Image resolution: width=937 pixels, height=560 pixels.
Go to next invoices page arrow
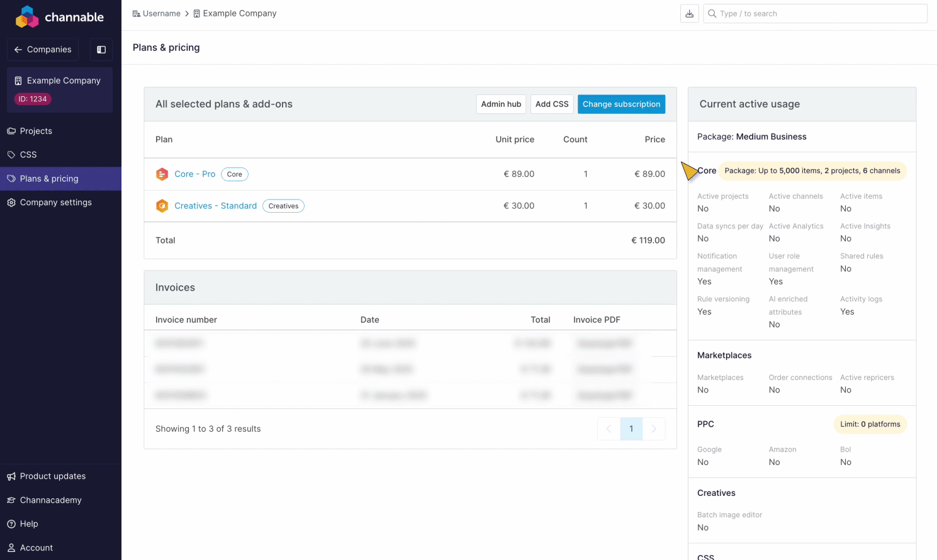click(654, 429)
